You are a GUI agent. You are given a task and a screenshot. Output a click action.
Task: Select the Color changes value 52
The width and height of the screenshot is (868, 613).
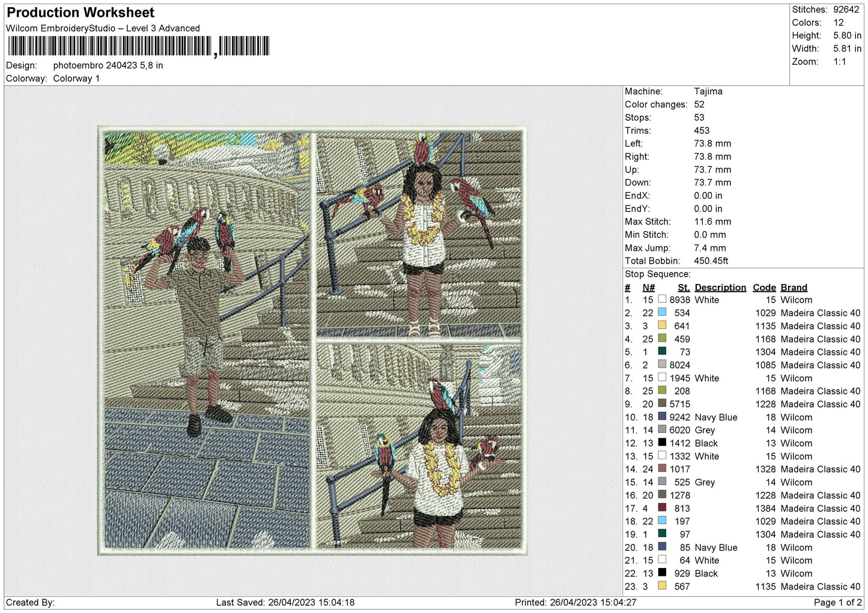click(699, 104)
